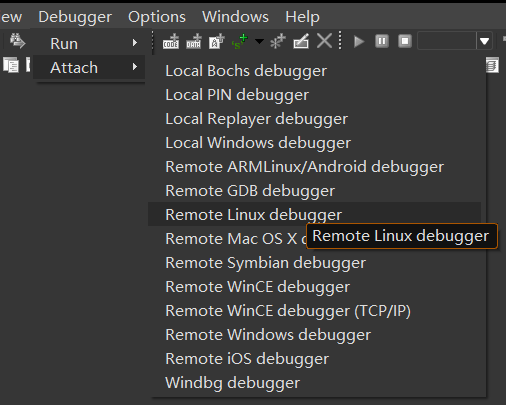Terminate the process with stop button

pyautogui.click(x=405, y=41)
